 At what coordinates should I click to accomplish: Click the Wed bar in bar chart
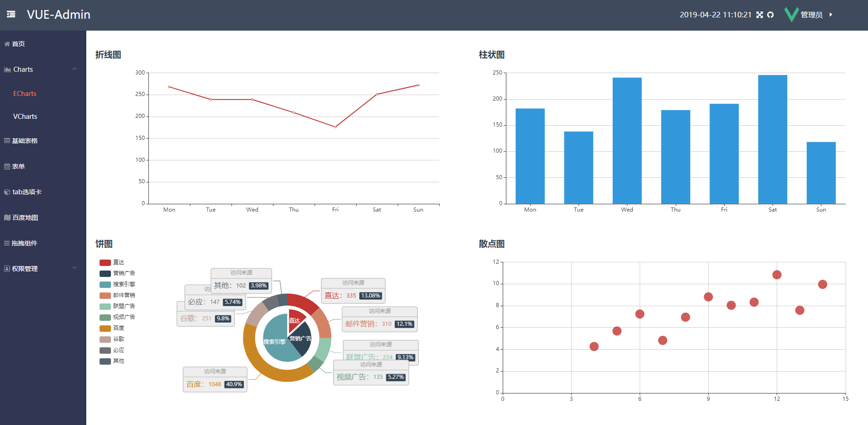click(627, 141)
